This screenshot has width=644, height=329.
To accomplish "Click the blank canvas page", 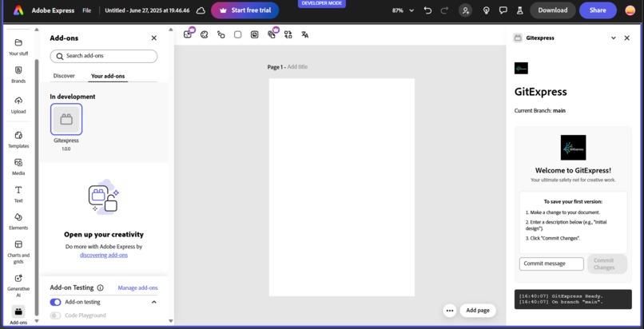I will [x=342, y=187].
